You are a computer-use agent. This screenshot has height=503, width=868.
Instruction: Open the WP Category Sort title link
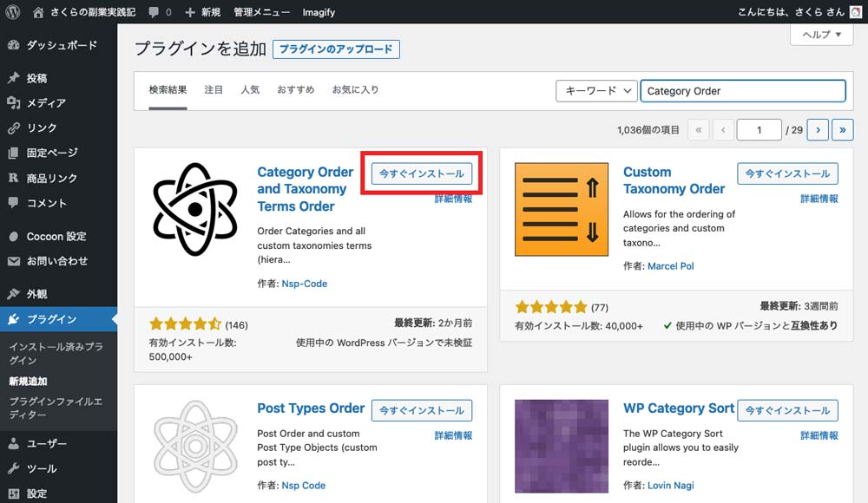pos(679,408)
